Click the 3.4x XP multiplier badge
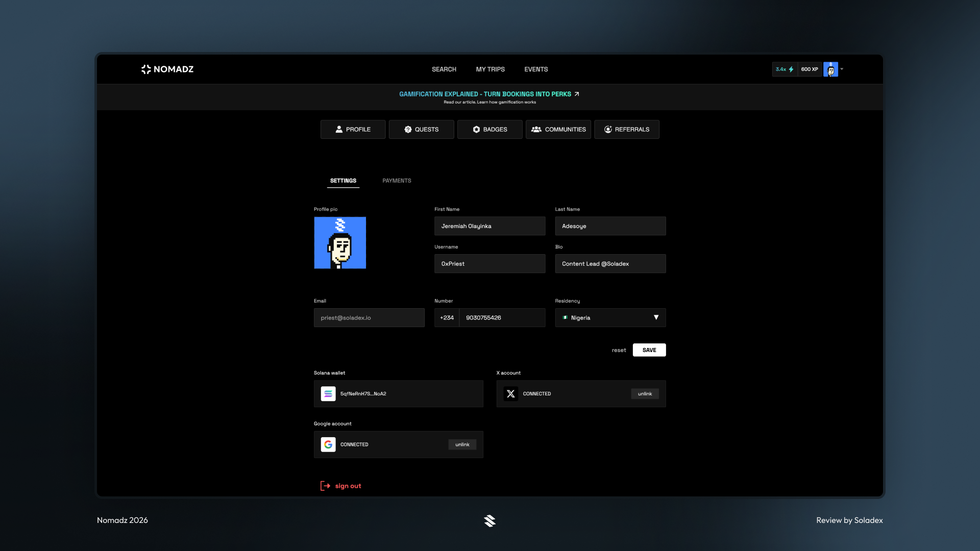 coord(785,69)
